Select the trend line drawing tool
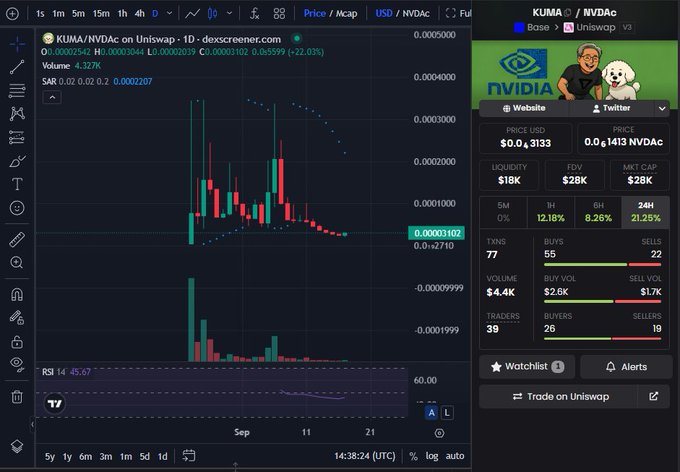 coord(17,67)
